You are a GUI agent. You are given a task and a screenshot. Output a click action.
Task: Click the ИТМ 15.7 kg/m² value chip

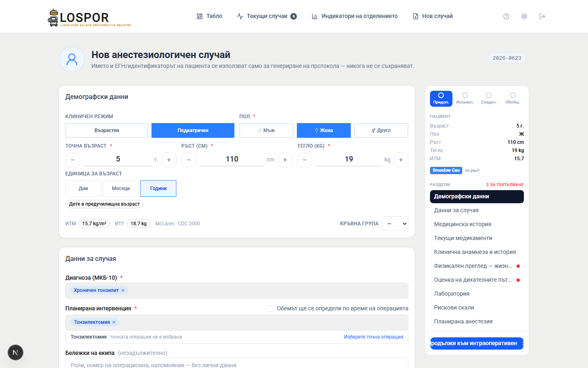pos(94,224)
